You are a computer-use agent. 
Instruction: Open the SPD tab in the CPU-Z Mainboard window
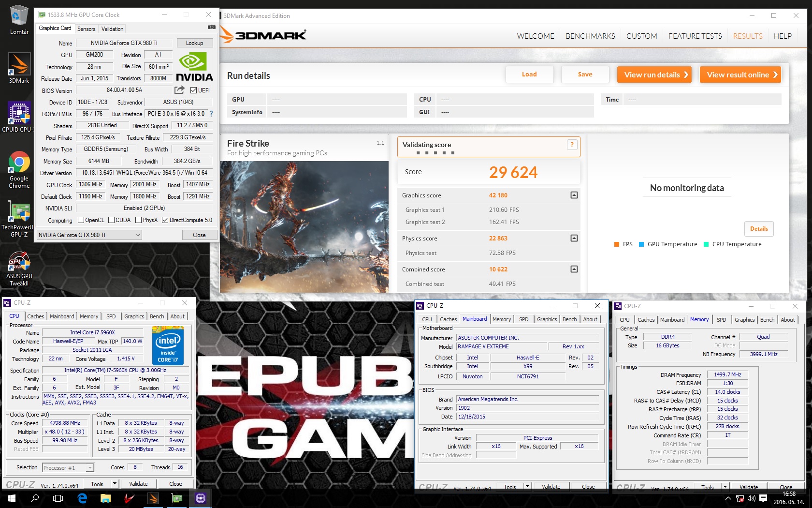pos(523,319)
